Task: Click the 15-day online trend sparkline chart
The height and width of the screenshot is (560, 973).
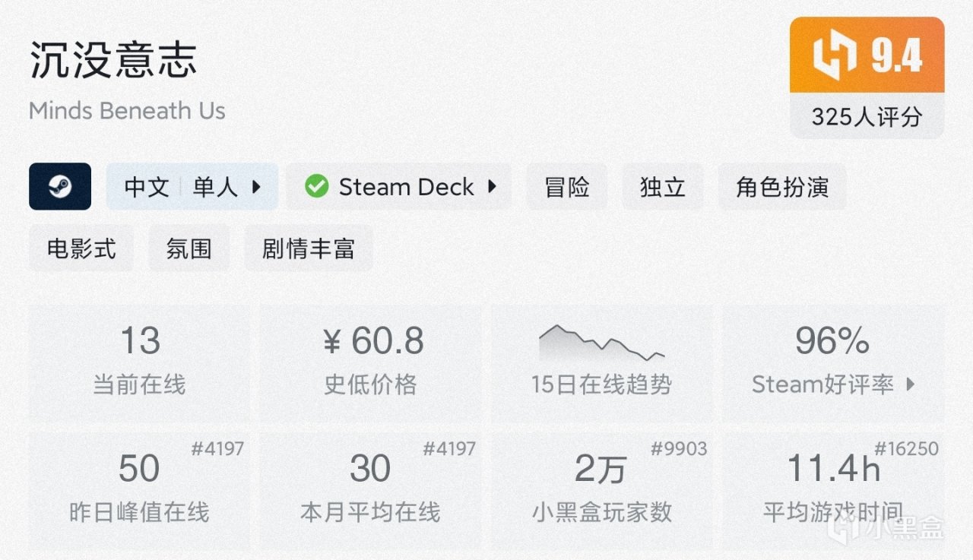Action: 601,343
